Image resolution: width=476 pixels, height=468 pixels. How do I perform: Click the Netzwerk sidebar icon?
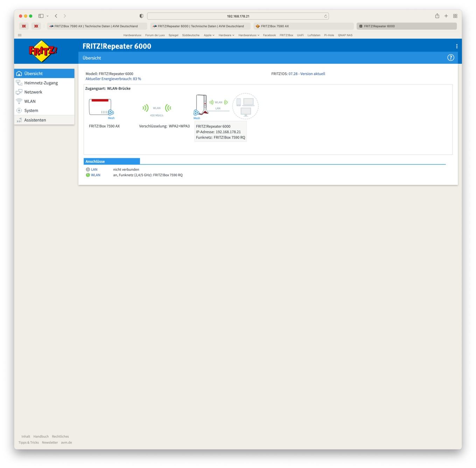point(19,92)
